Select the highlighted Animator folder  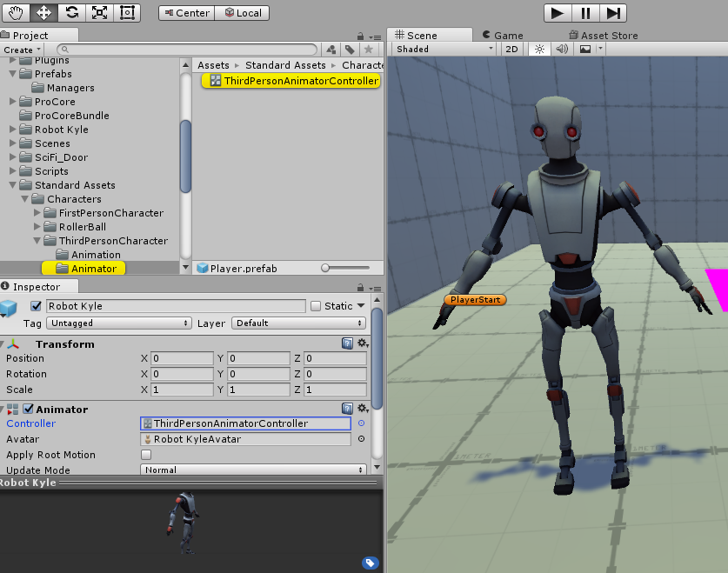(x=83, y=268)
